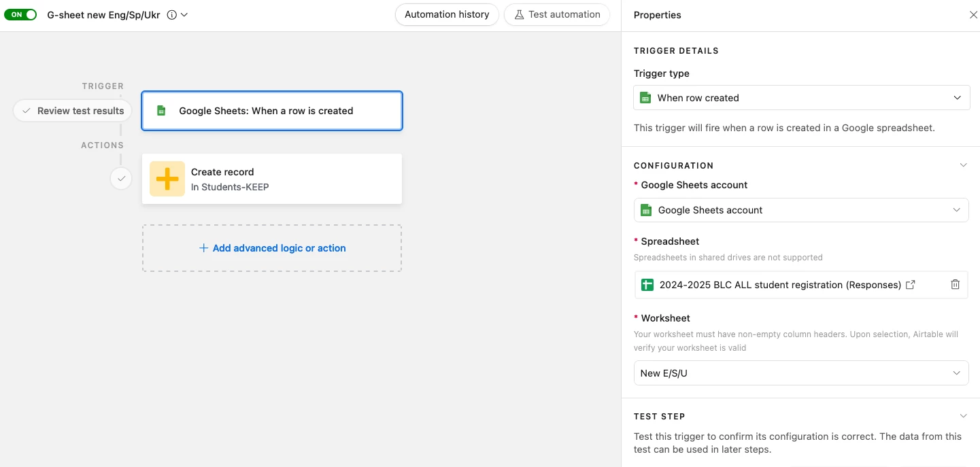Collapse the Test step section
The image size is (980, 467).
[963, 416]
